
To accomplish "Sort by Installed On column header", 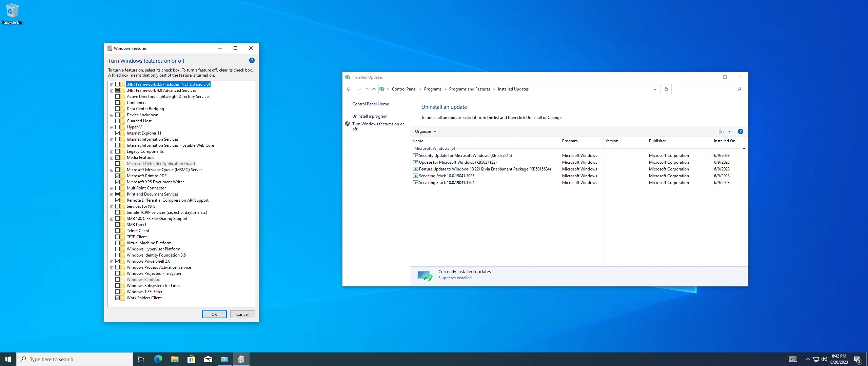I will 724,141.
